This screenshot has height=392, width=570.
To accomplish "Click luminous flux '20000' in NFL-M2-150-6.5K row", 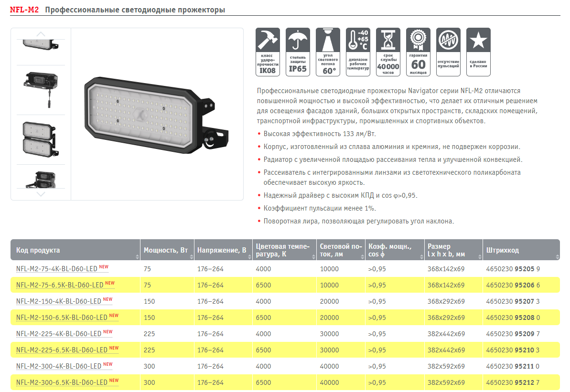I will tap(329, 318).
